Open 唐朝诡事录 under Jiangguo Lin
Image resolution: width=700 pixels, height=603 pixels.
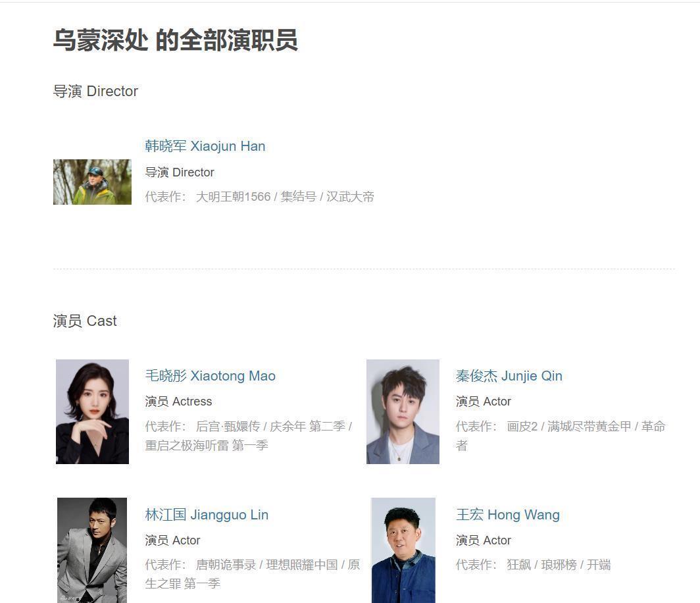[226, 565]
